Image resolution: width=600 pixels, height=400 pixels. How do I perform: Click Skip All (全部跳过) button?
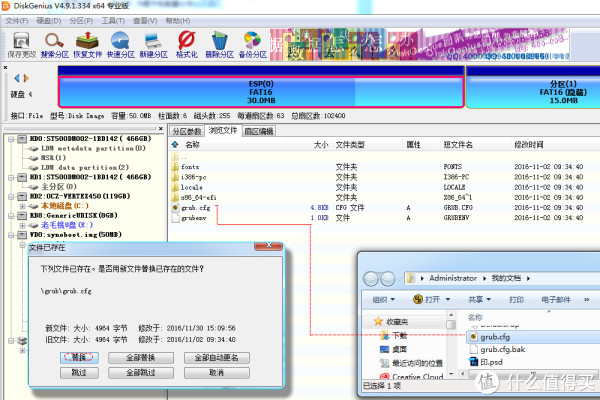pyautogui.click(x=141, y=372)
